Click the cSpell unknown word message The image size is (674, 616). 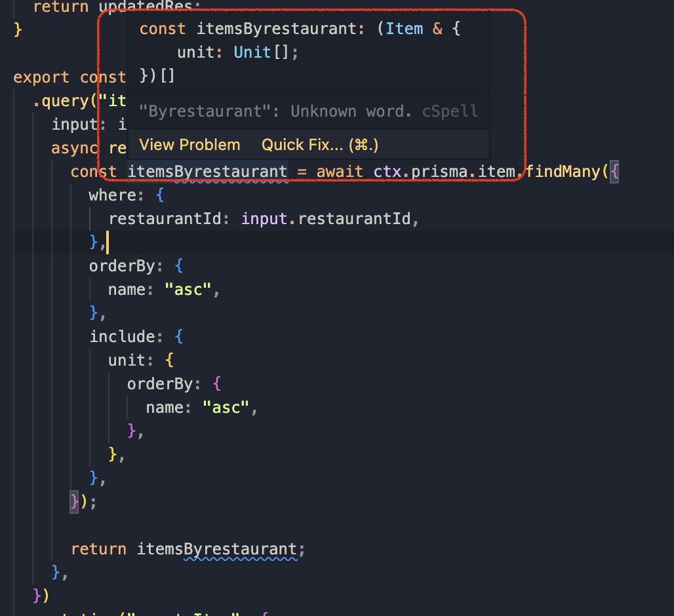coord(308,111)
